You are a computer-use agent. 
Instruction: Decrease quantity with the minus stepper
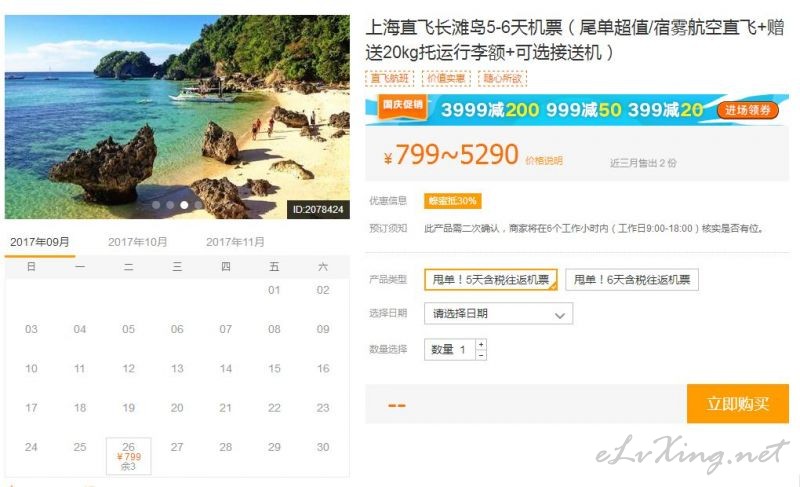click(481, 355)
